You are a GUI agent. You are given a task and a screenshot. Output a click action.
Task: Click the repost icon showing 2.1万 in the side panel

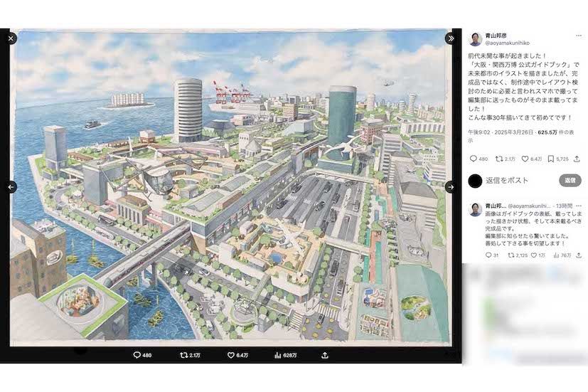click(x=499, y=159)
